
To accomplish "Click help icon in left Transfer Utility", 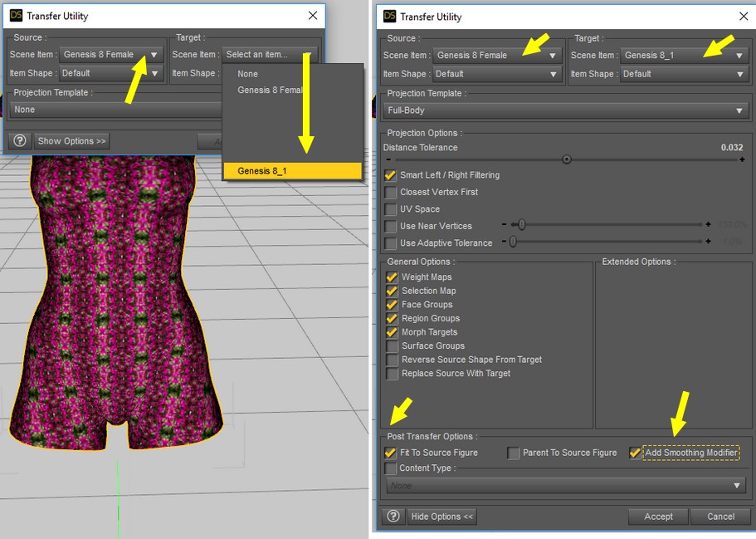I will [x=20, y=141].
